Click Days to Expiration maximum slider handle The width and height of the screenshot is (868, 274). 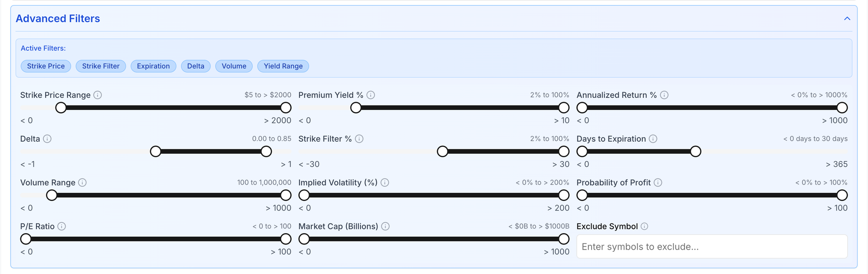click(696, 152)
